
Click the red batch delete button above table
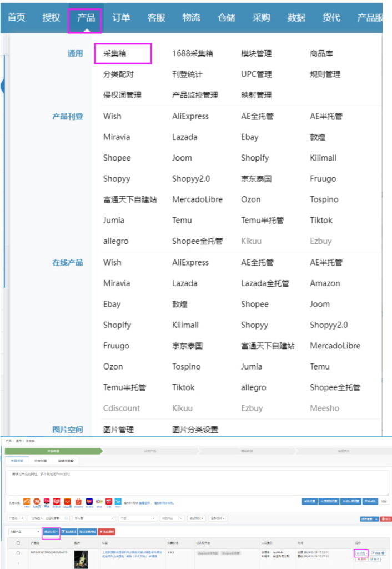click(107, 532)
